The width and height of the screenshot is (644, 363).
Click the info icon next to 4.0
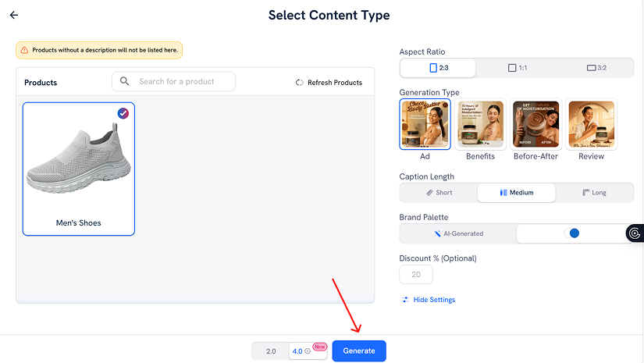tap(308, 351)
